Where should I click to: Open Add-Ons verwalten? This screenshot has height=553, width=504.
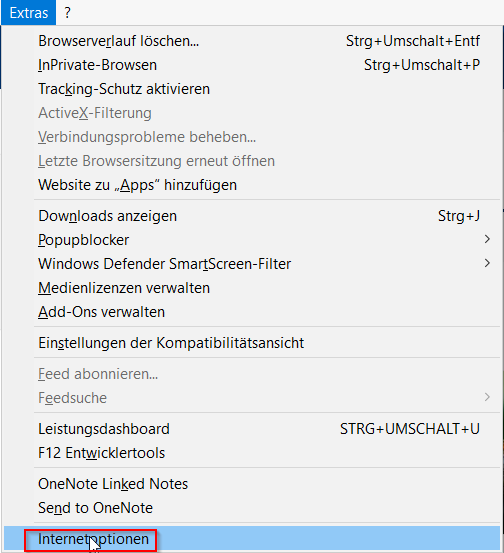[252, 312]
